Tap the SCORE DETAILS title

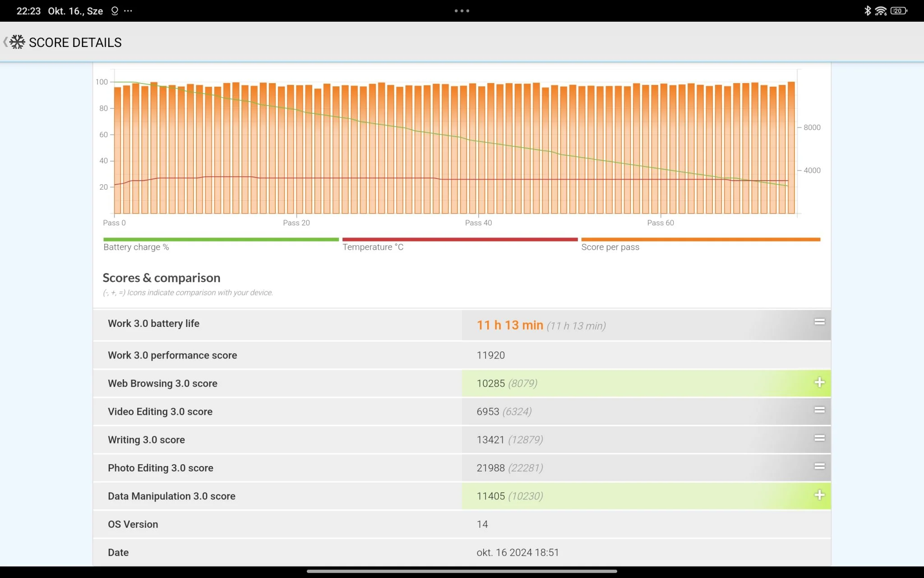pyautogui.click(x=75, y=42)
